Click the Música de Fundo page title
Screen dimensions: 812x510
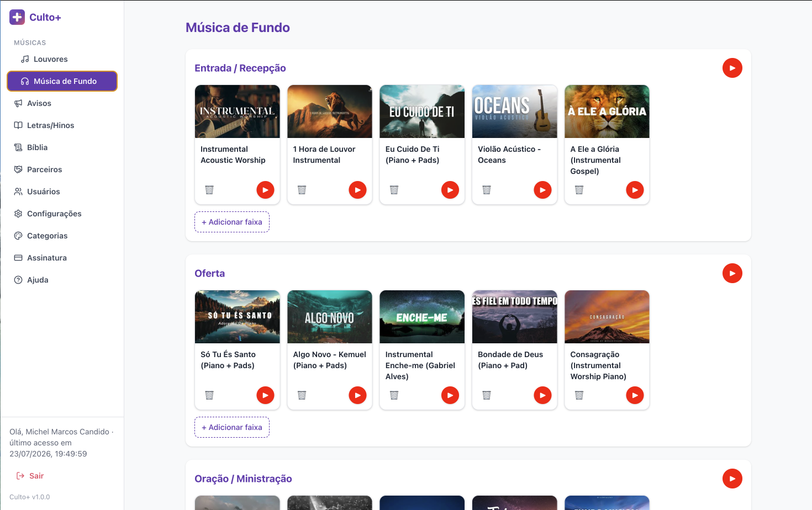[238, 28]
